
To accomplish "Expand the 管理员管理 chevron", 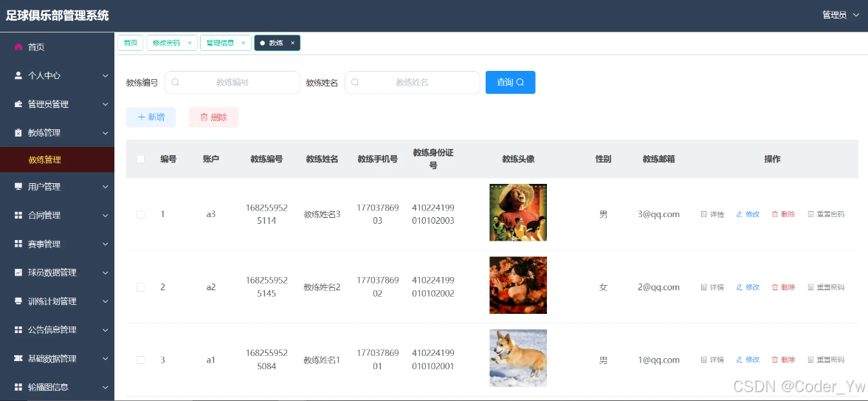I will point(105,104).
